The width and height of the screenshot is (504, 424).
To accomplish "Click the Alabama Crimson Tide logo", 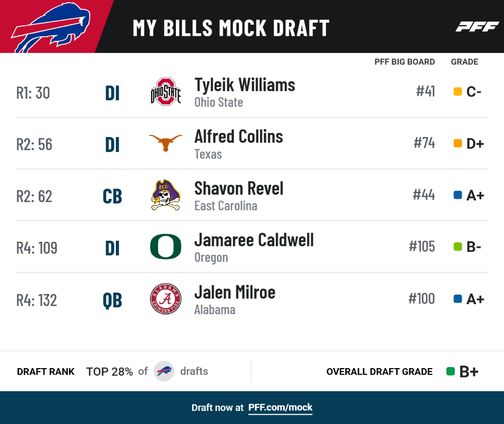I will tap(165, 299).
